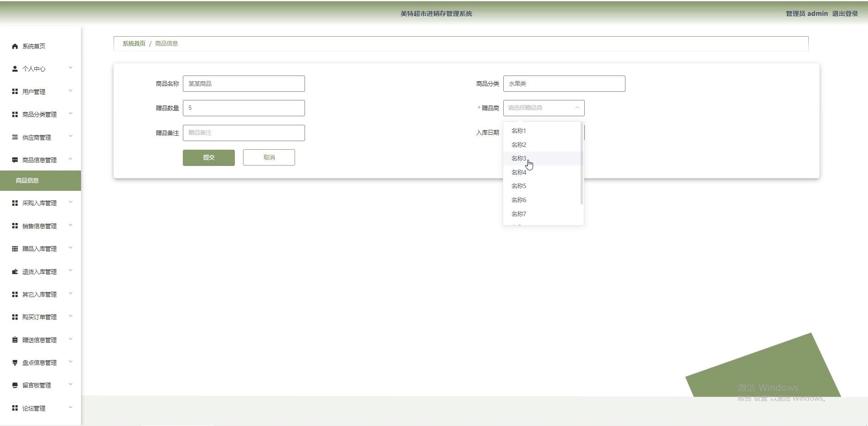
Task: Expand the 购买订单管理 chevron
Action: [x=71, y=316]
